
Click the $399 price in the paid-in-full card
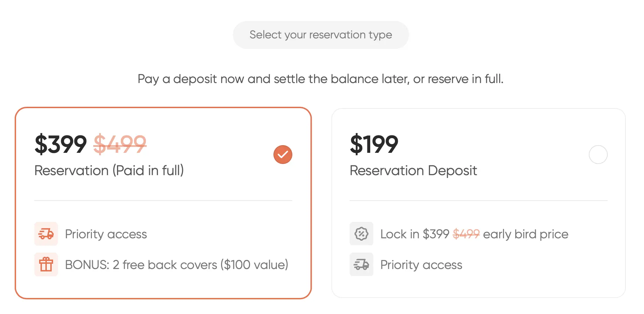[x=60, y=144]
